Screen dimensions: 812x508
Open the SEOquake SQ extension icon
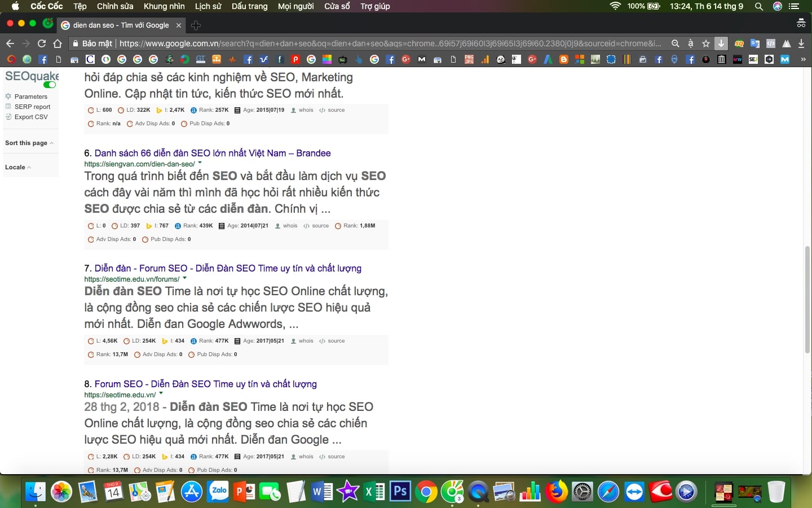pos(739,43)
